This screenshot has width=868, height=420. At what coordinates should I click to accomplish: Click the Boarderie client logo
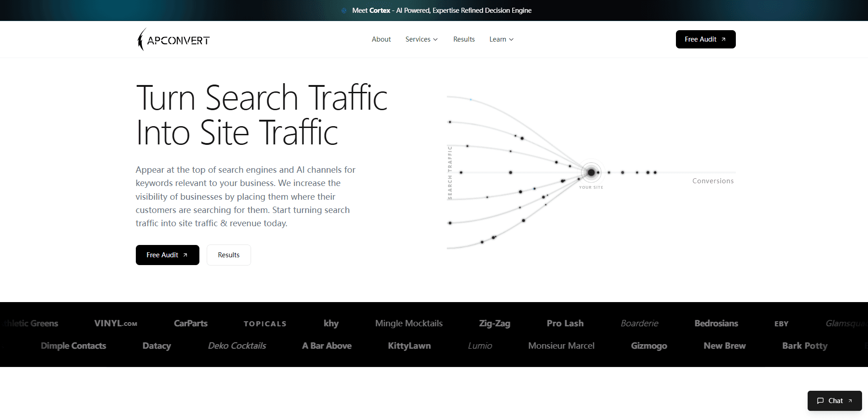click(x=639, y=323)
